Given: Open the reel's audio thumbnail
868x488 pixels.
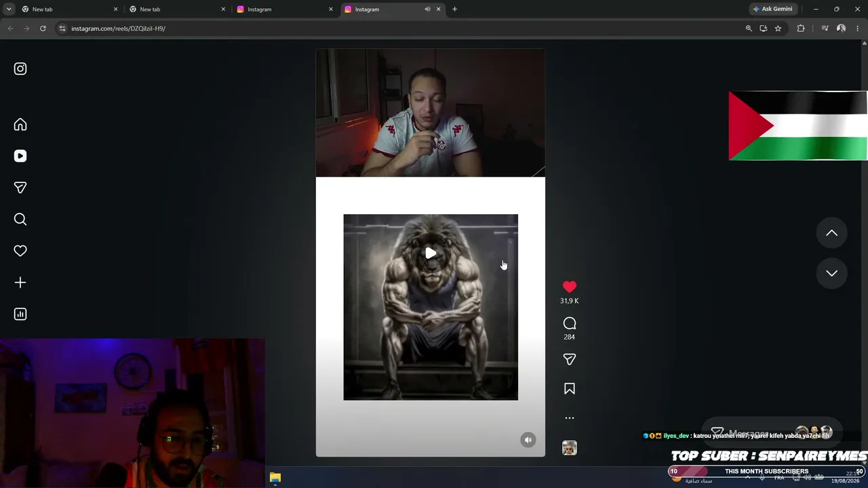Looking at the screenshot, I should (570, 448).
